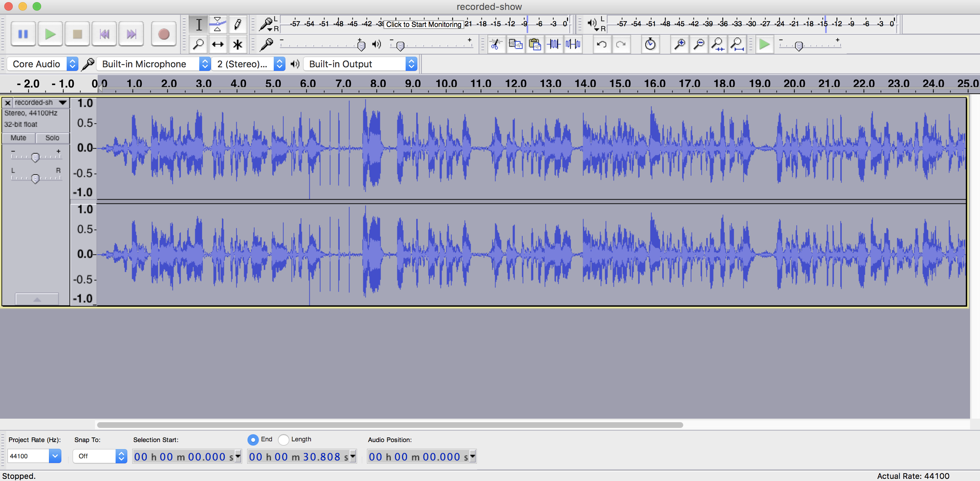Click the Paste clipboard icon
Image resolution: width=980 pixels, height=481 pixels.
(x=535, y=45)
